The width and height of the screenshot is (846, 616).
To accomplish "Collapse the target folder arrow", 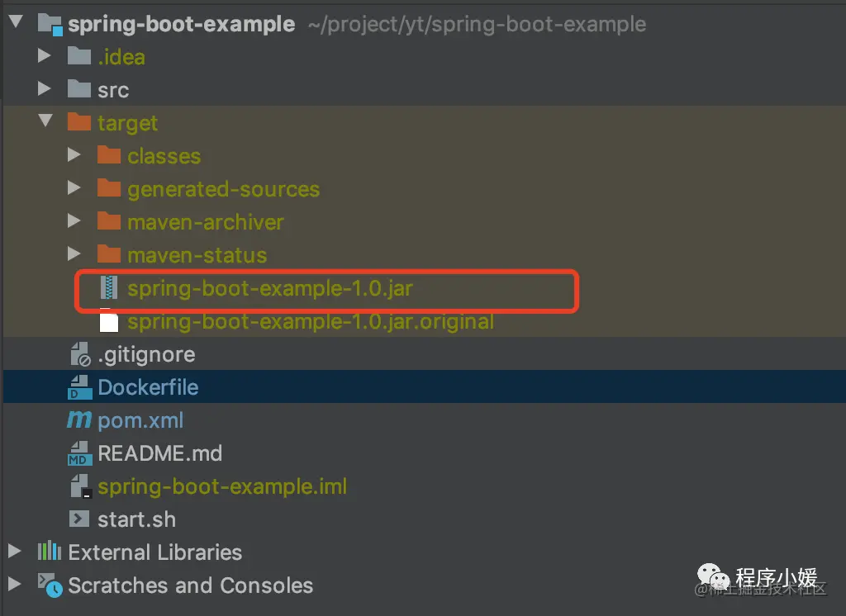I will point(46,121).
